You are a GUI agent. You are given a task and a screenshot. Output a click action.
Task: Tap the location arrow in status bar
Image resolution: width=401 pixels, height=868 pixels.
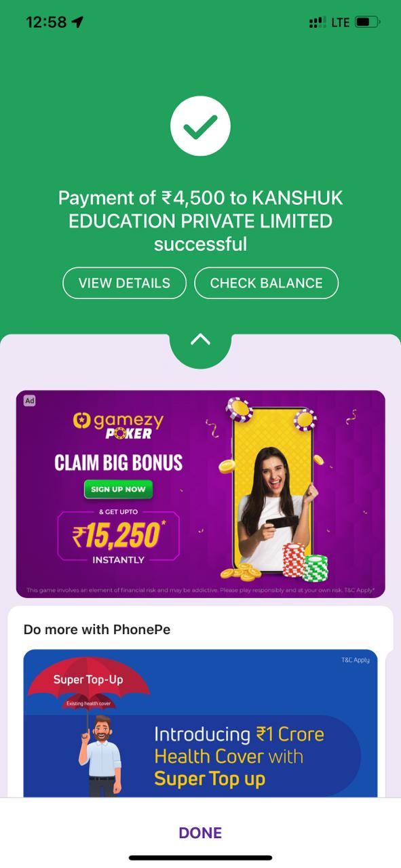coord(77,22)
